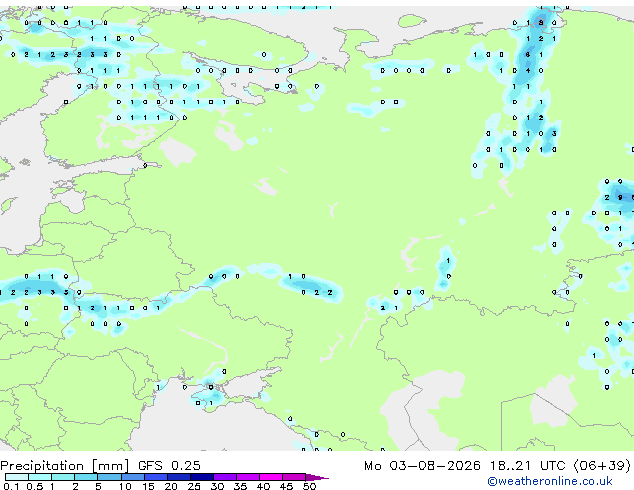634x490 pixels.
Task: Click the 'GFS 0.25' model label
Action: (x=169, y=465)
